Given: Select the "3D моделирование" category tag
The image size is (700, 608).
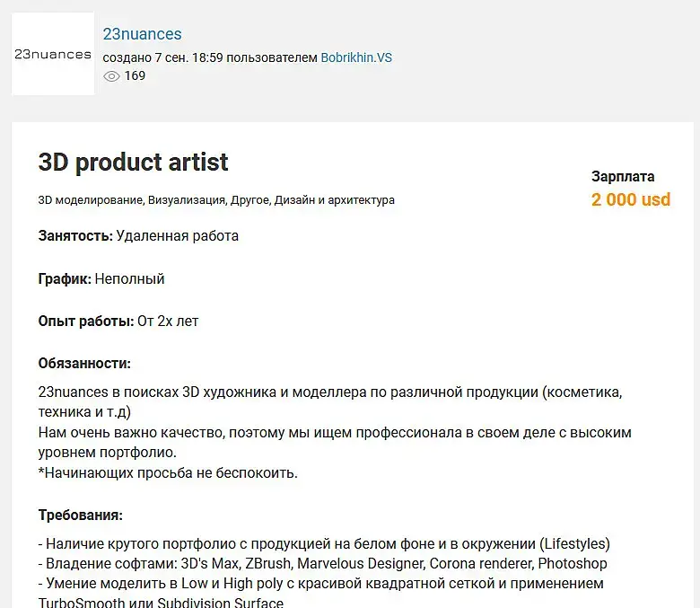Looking at the screenshot, I should [x=90, y=200].
